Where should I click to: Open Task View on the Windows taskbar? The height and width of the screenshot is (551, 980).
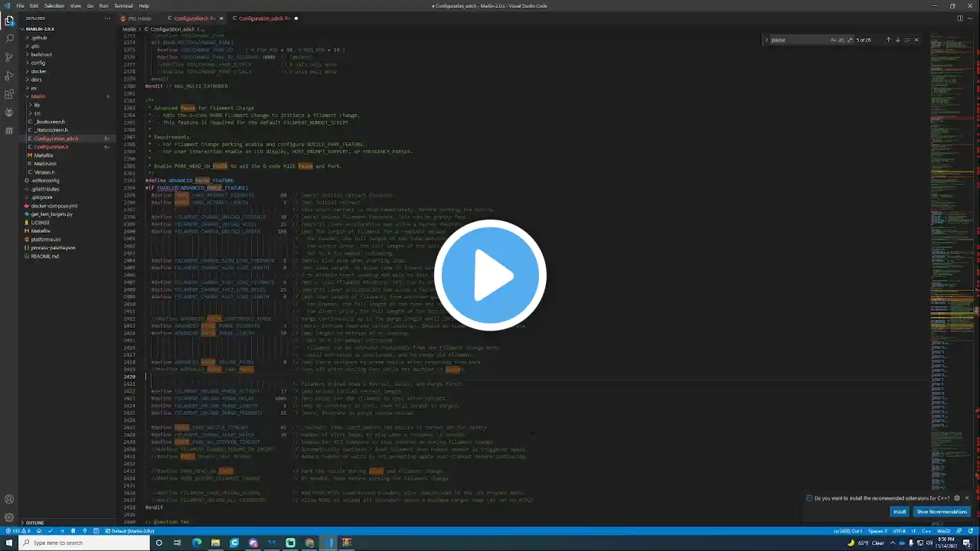pyautogui.click(x=178, y=543)
